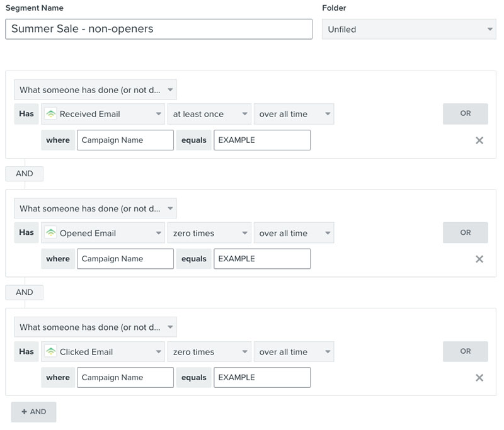Click the Segment Name text field
The width and height of the screenshot is (504, 430).
(x=159, y=29)
